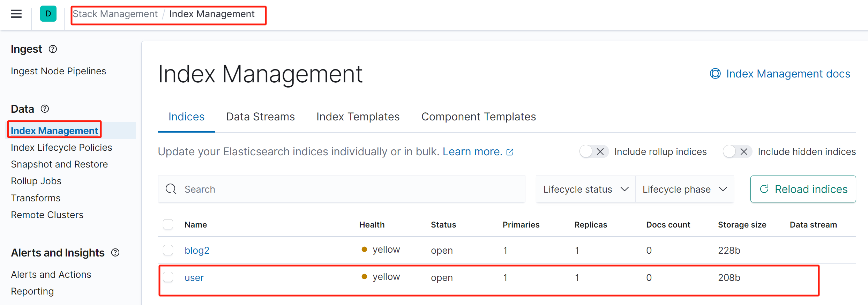Open Reporting in sidebar

32,291
